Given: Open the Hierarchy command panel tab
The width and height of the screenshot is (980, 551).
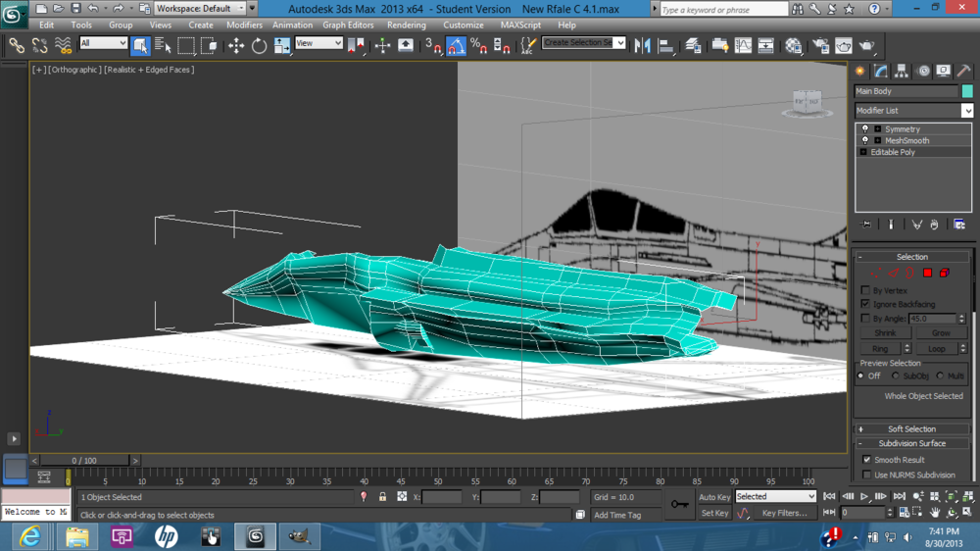Looking at the screenshot, I should point(902,72).
